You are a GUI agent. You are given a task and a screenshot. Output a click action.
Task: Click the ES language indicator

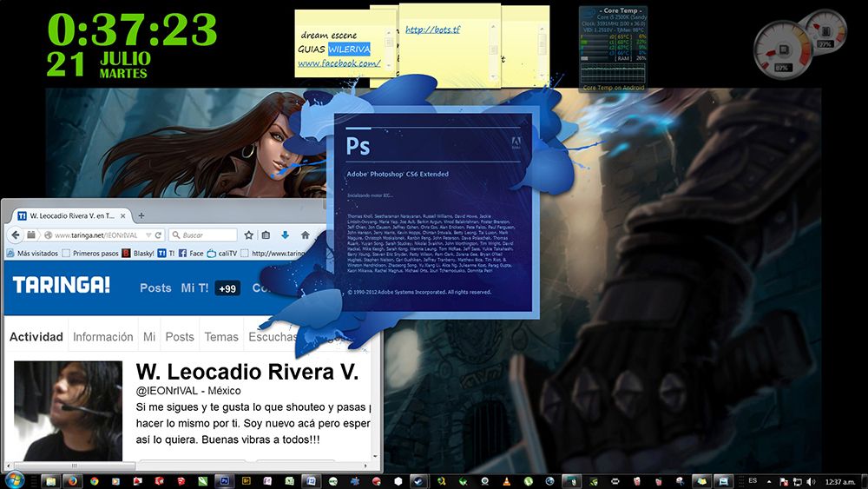pos(753,480)
